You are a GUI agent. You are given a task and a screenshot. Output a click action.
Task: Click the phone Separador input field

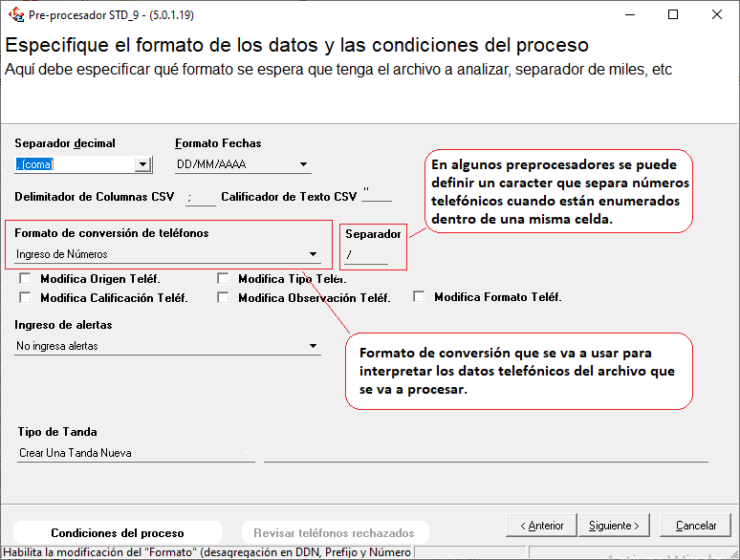coord(367,255)
